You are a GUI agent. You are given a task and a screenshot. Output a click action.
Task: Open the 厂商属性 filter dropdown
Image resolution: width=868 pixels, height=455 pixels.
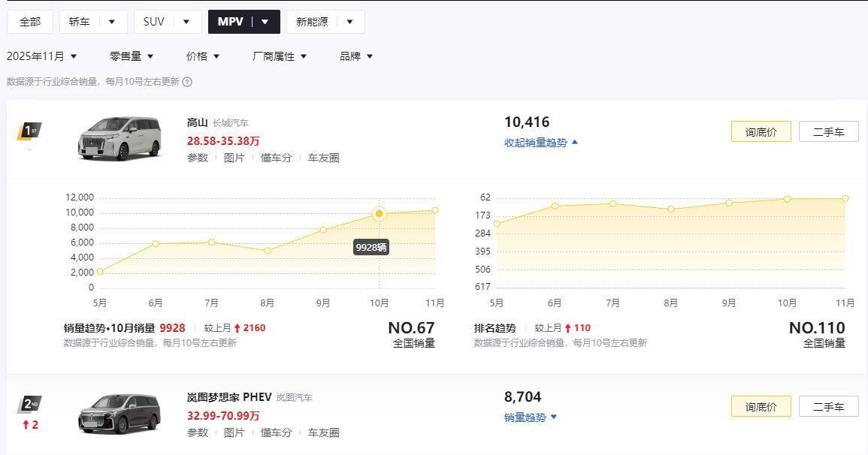pos(280,56)
